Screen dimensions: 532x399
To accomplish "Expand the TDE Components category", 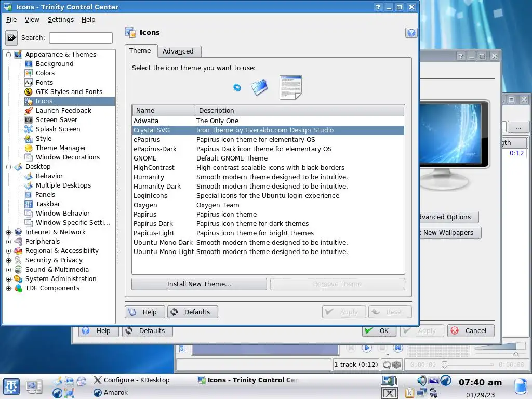I will (8, 288).
